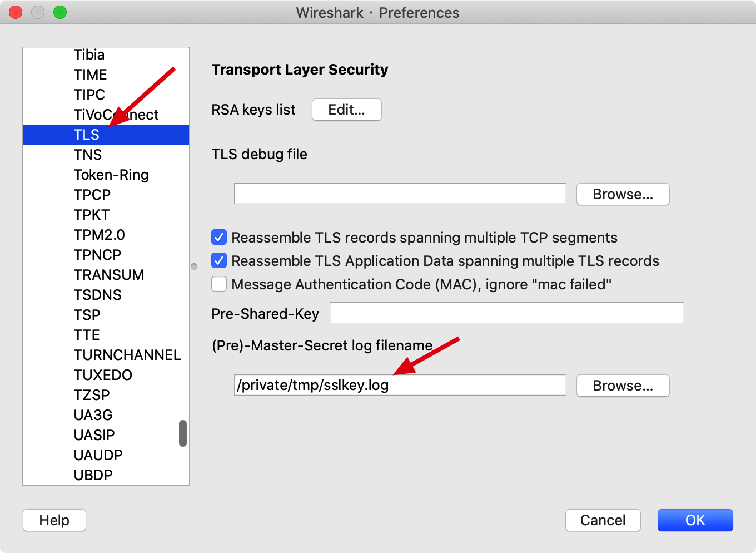Close the Preferences window with red button
The image size is (756, 553).
click(16, 12)
